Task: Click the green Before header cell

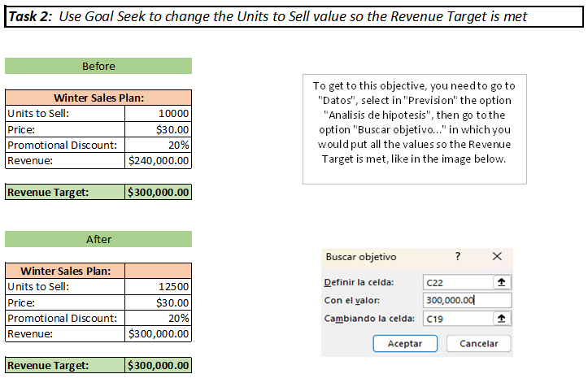Action: (x=98, y=66)
